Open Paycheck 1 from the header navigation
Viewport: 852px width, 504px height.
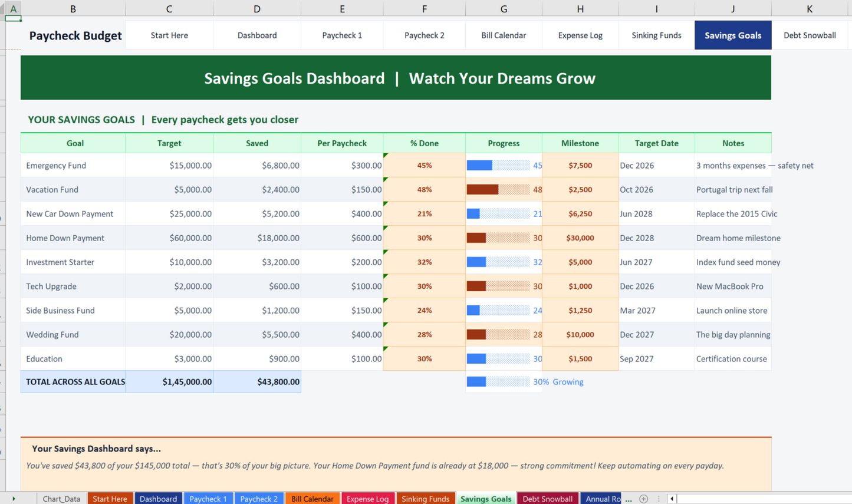pos(342,35)
